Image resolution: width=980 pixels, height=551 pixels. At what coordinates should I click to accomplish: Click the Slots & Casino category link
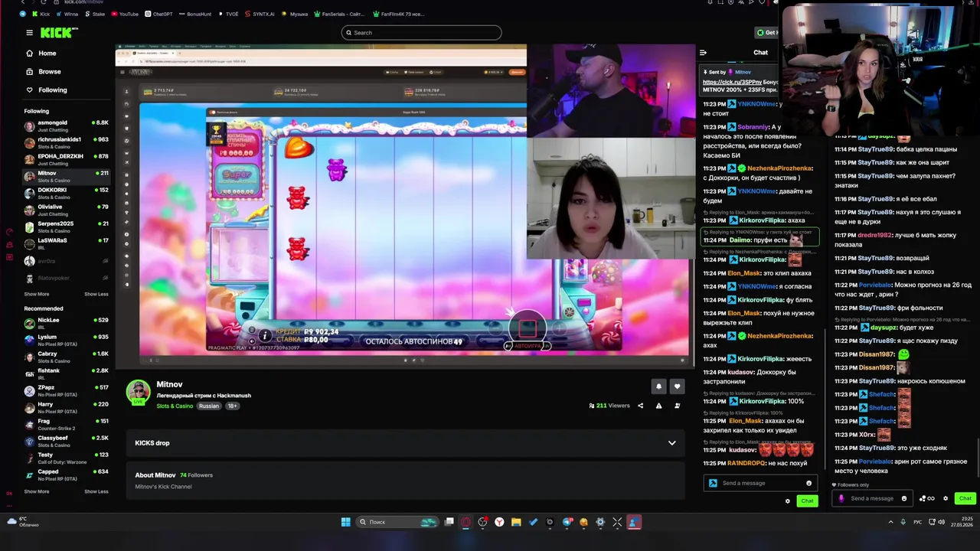pos(175,406)
